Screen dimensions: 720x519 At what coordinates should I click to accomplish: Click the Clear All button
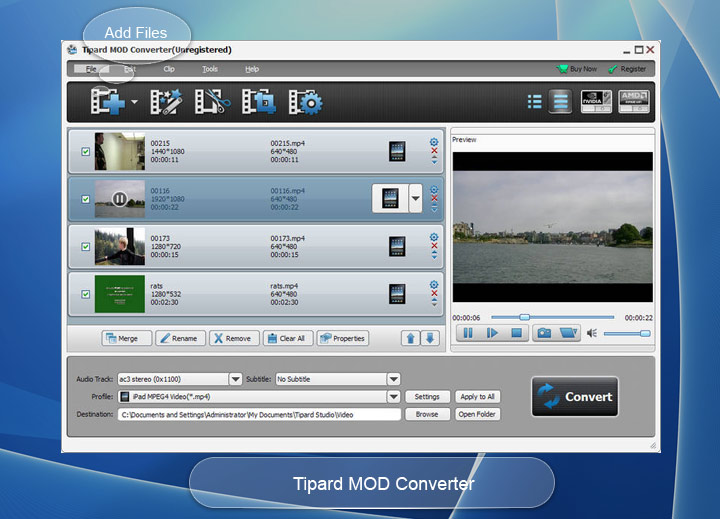click(288, 338)
